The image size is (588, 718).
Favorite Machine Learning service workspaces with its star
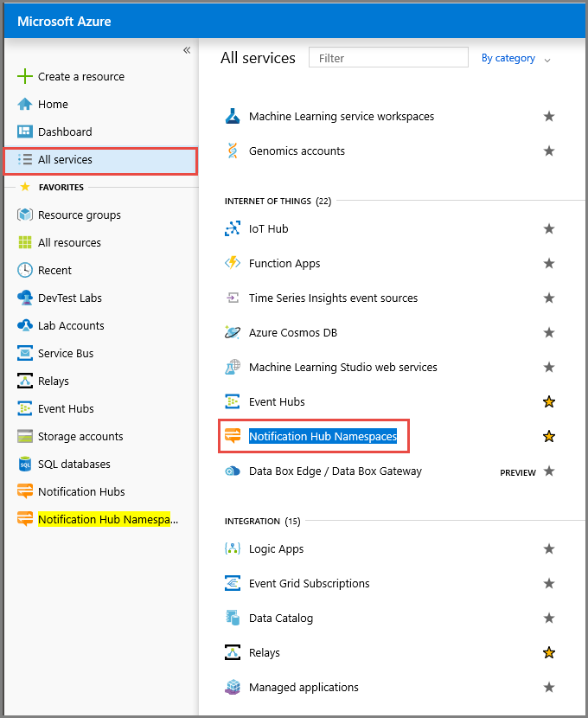tap(548, 116)
